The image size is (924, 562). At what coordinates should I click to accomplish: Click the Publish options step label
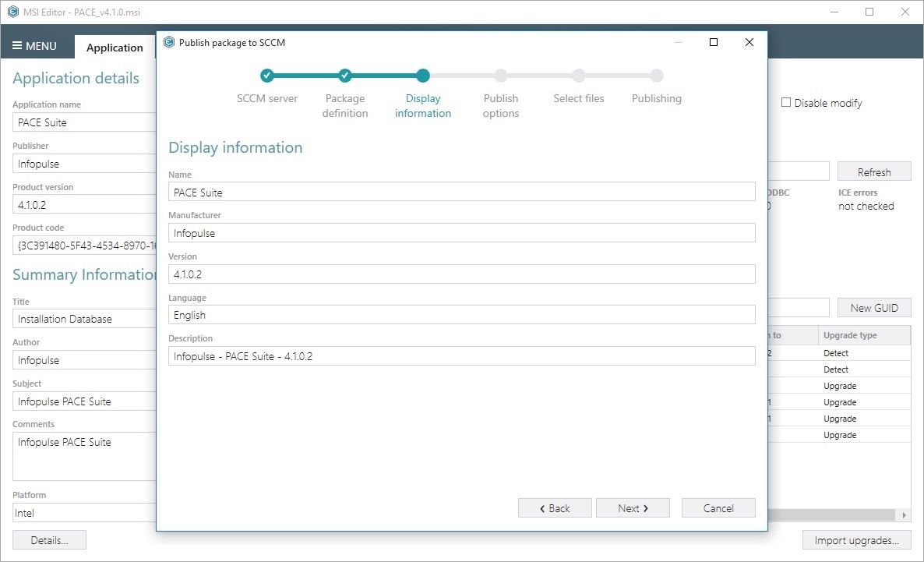pyautogui.click(x=501, y=106)
